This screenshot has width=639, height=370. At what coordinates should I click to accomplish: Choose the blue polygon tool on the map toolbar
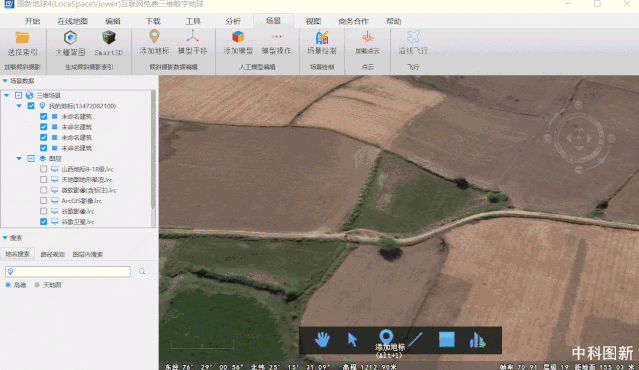coord(447,339)
